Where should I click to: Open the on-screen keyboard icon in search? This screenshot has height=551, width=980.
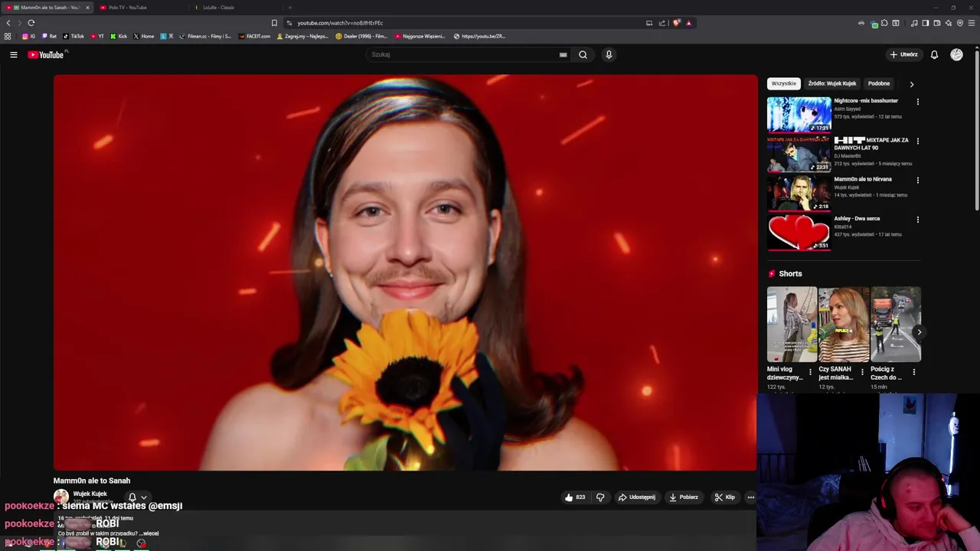pyautogui.click(x=563, y=54)
